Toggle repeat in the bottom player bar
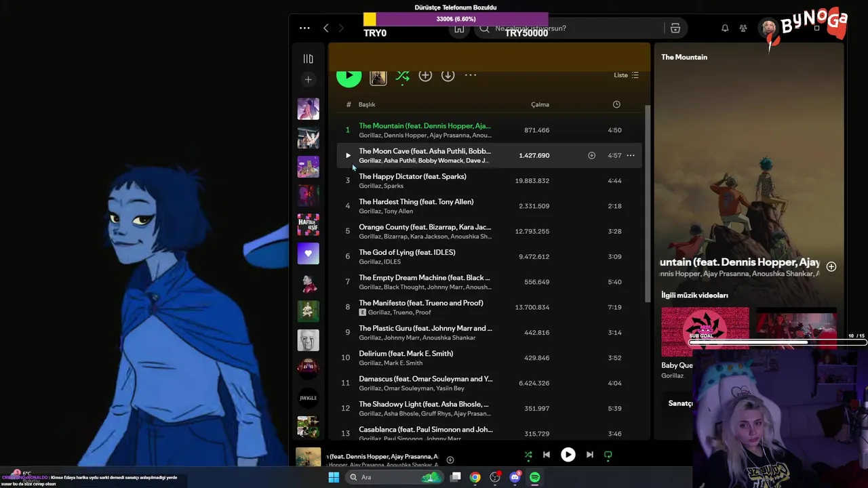 pyautogui.click(x=608, y=455)
